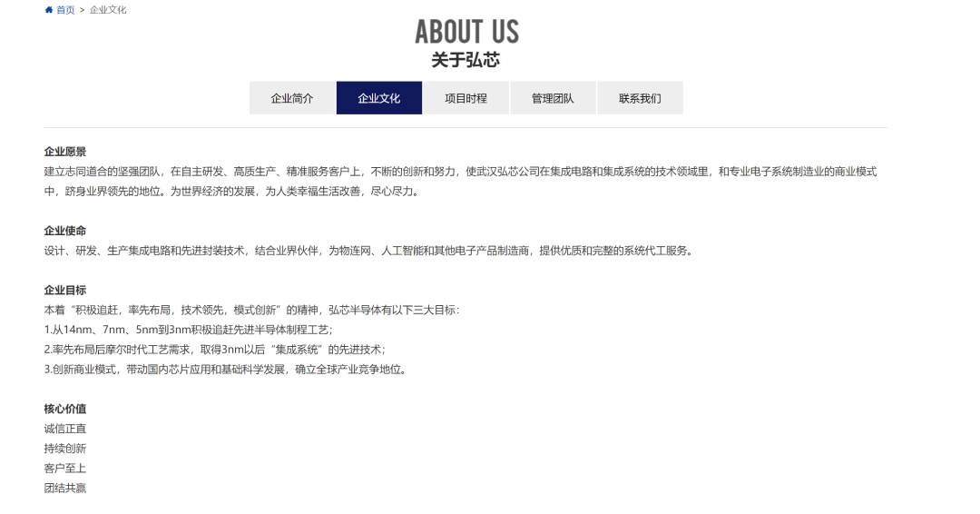The image size is (980, 514).
Task: Click the 核心价值 section heading
Action: [x=65, y=409]
